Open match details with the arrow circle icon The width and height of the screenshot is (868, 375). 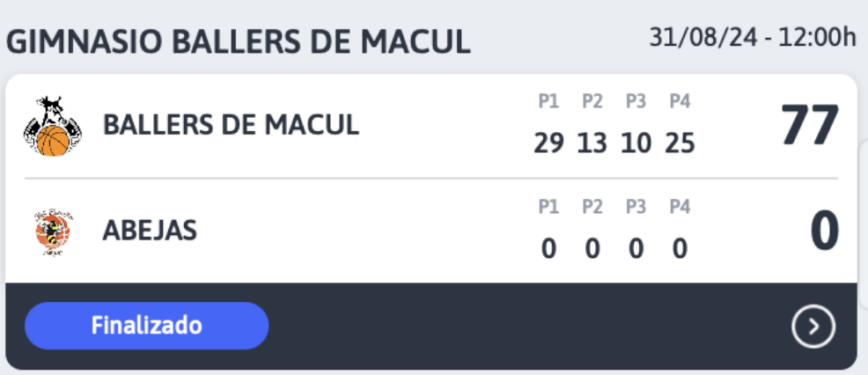[x=813, y=327]
